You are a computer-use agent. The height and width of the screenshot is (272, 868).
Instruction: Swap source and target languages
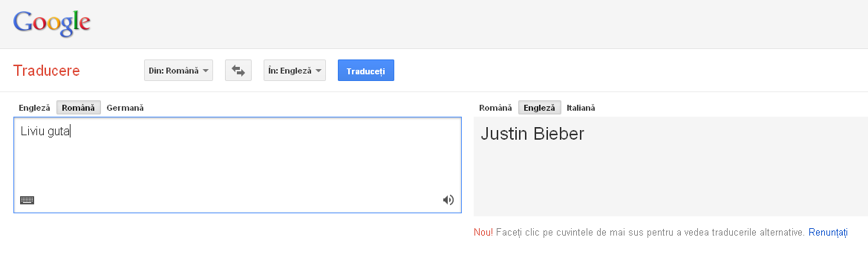pos(238,71)
